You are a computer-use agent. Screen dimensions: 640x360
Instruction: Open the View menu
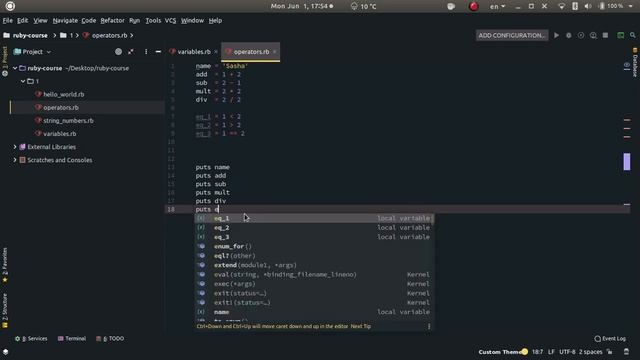(40, 20)
